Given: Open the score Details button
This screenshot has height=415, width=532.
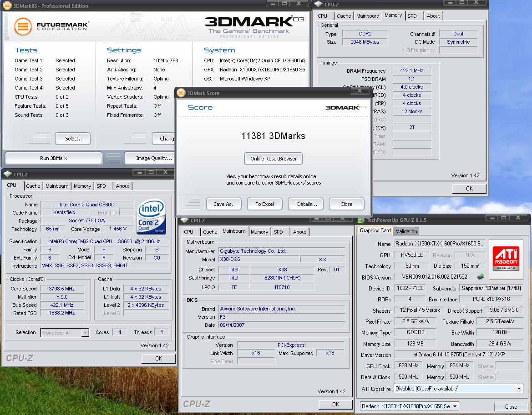Looking at the screenshot, I should click(x=306, y=204).
